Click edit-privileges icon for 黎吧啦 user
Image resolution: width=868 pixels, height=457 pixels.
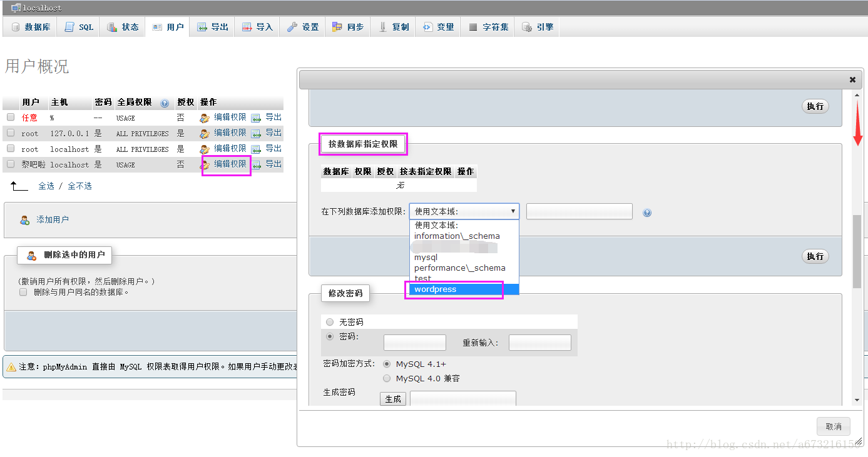(x=205, y=164)
